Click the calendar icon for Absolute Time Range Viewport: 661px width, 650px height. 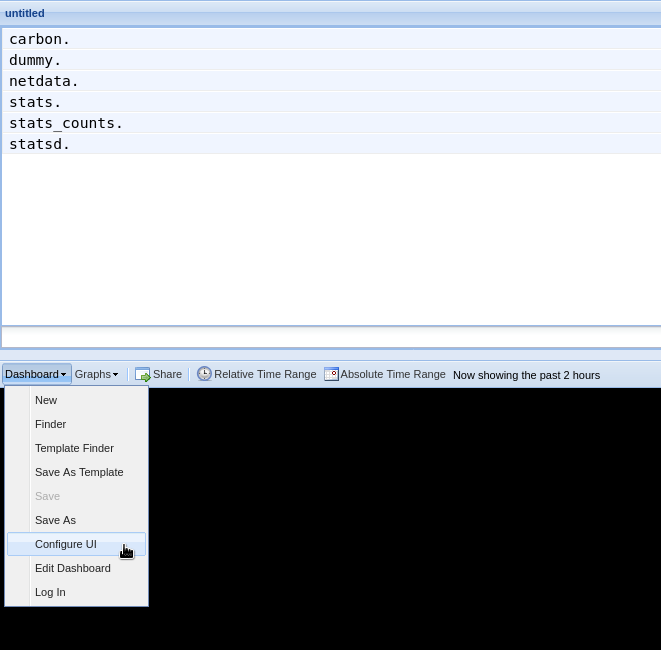(331, 374)
